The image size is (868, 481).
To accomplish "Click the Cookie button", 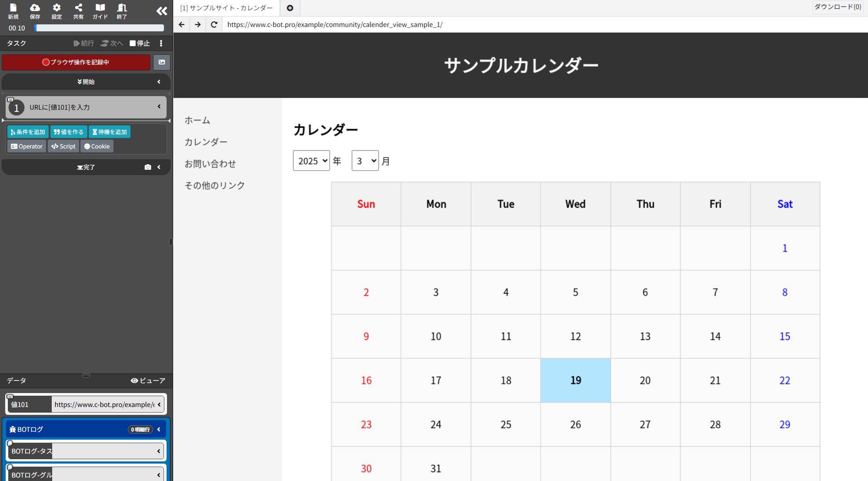I will point(97,146).
